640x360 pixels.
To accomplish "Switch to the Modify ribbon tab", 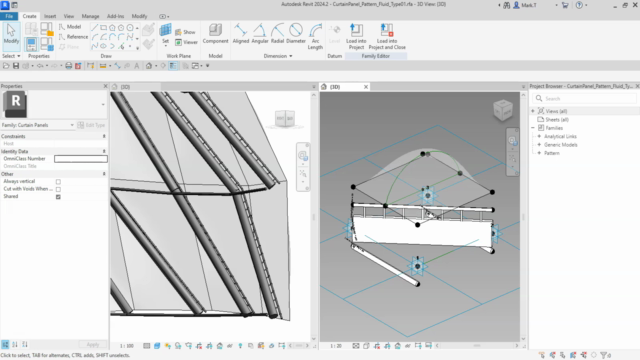I will pos(139,16).
